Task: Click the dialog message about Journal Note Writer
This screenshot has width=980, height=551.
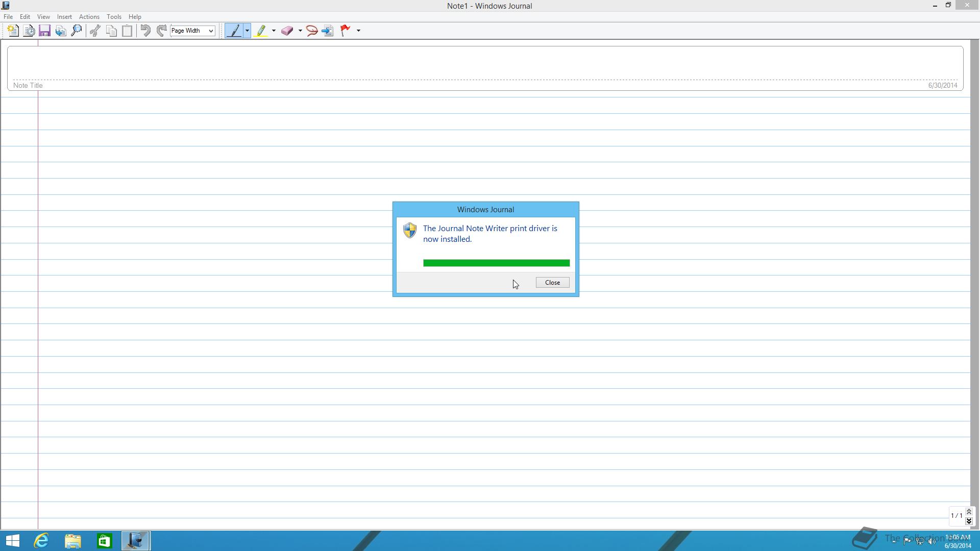Action: click(490, 234)
